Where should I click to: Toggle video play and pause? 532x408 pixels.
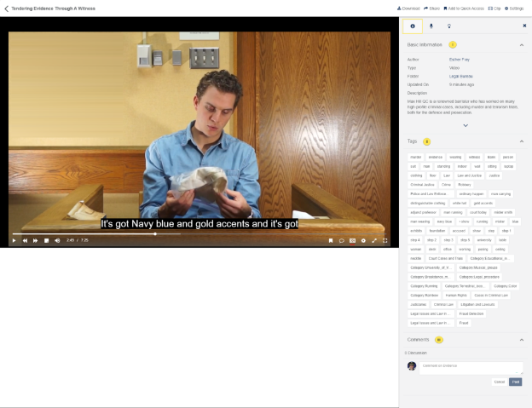click(14, 240)
